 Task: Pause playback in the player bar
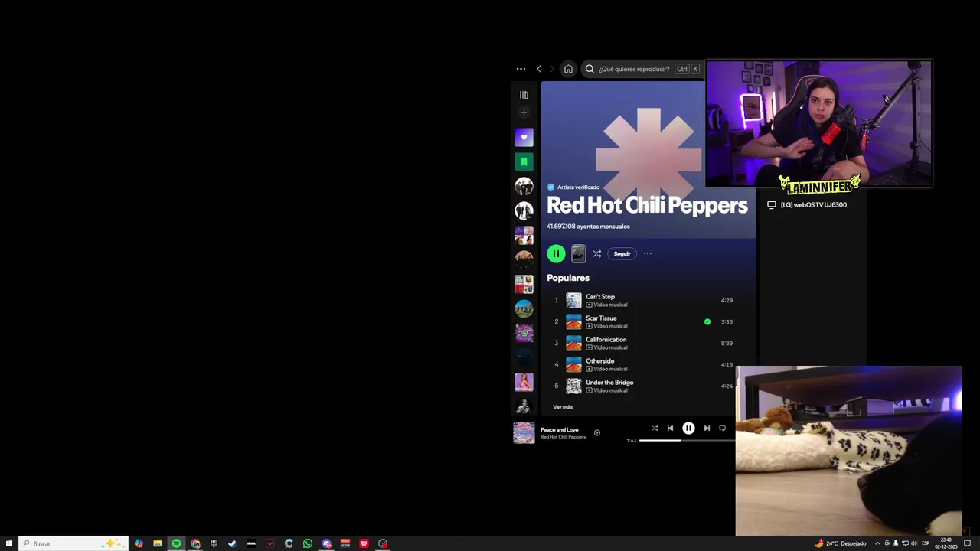point(688,429)
